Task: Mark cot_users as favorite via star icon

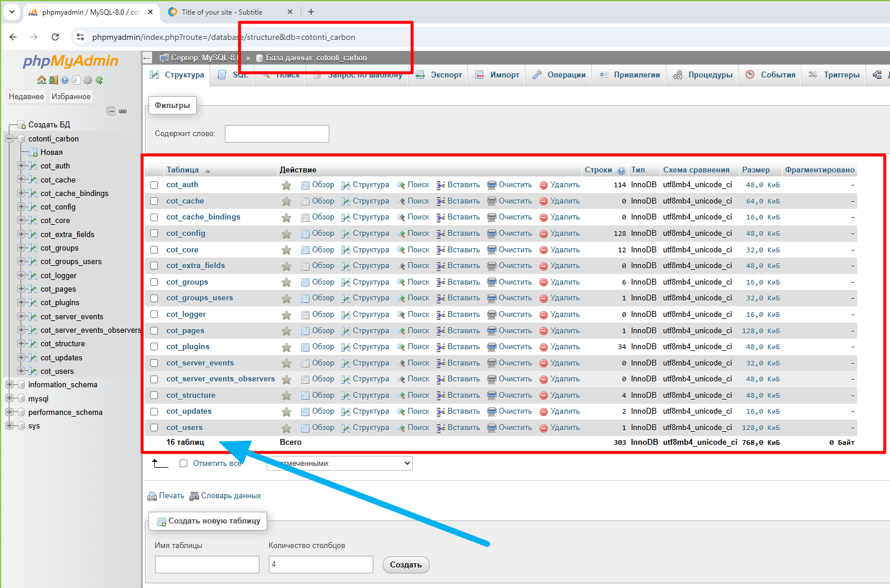Action: point(286,428)
